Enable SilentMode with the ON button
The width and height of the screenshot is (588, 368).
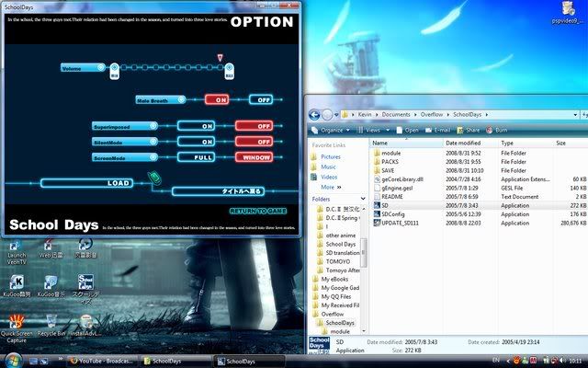tap(208, 142)
